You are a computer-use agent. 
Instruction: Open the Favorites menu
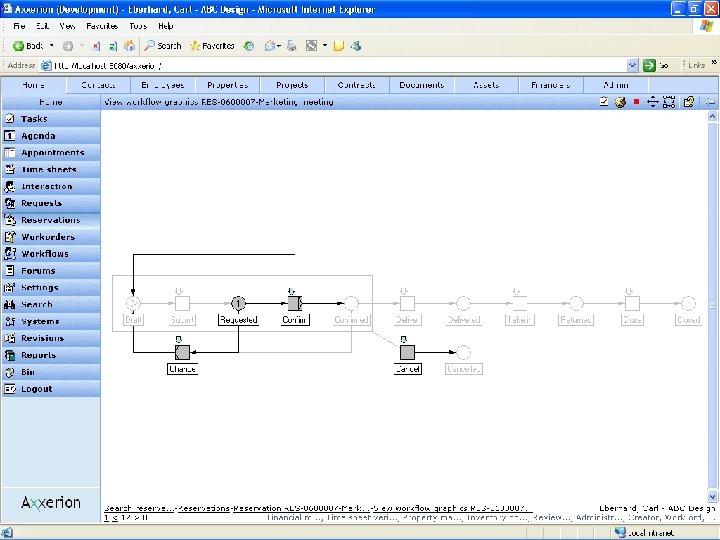(x=101, y=26)
